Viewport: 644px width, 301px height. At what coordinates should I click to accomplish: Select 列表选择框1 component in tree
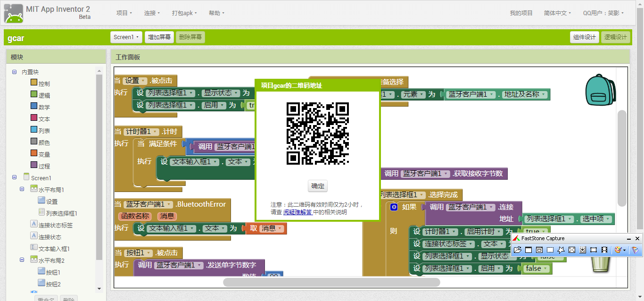pyautogui.click(x=58, y=213)
